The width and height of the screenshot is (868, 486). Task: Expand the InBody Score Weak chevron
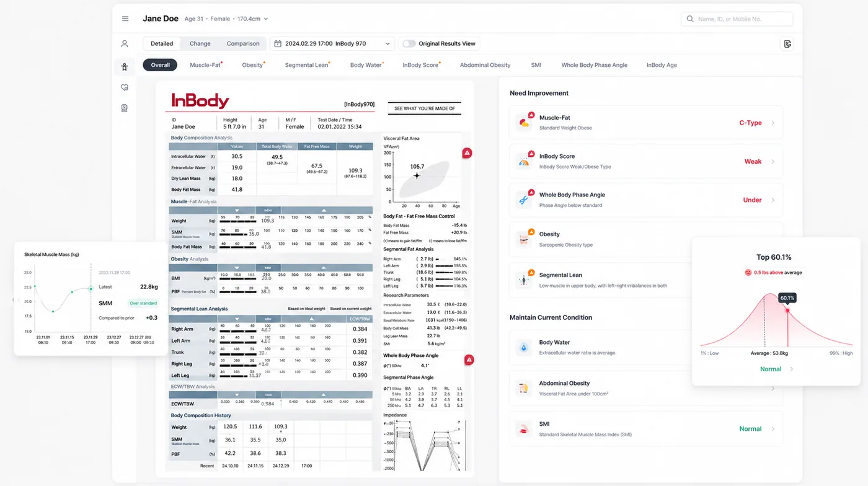pyautogui.click(x=773, y=162)
